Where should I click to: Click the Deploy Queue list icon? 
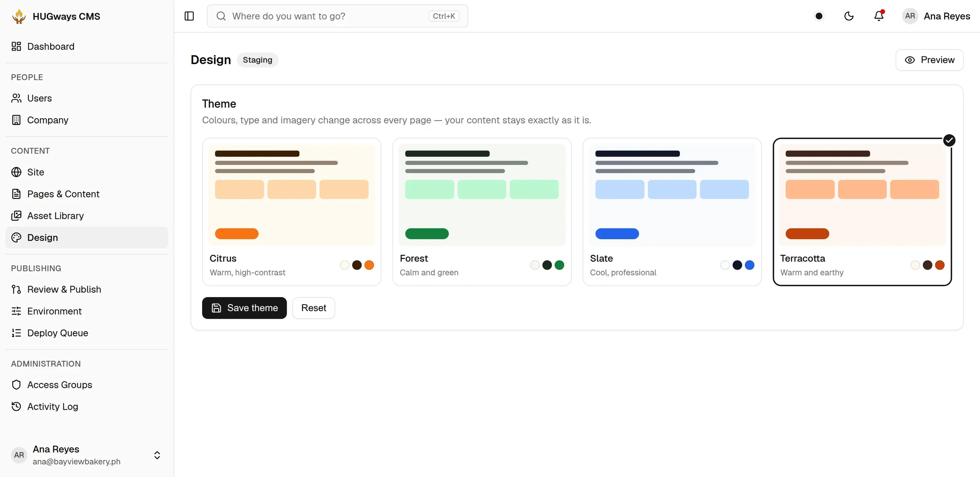tap(16, 333)
